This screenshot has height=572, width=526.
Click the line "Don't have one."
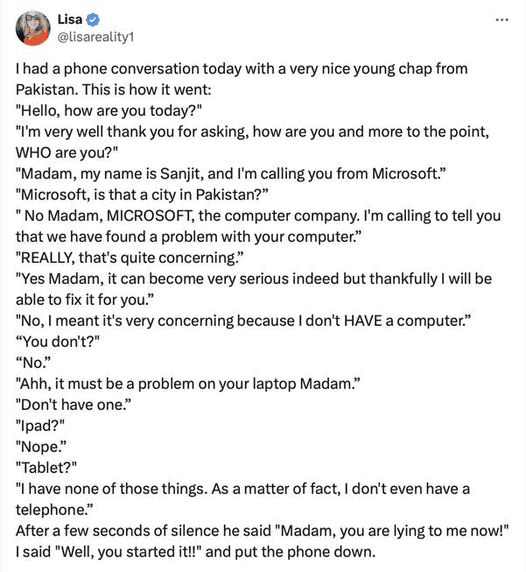click(73, 405)
